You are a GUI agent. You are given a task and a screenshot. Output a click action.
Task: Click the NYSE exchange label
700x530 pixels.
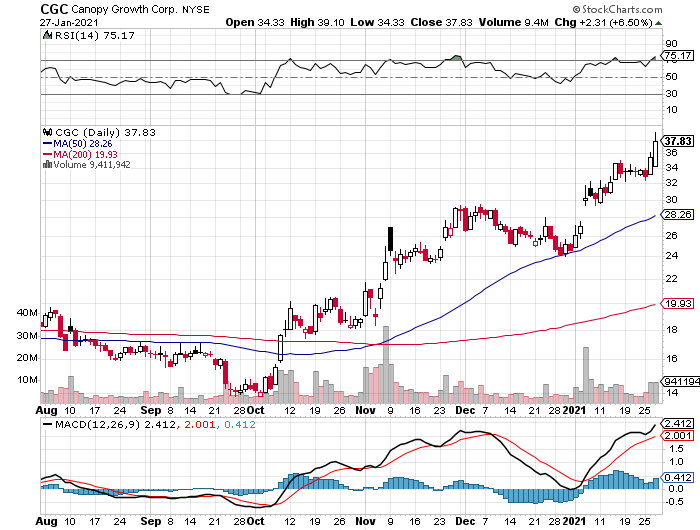(196, 9)
